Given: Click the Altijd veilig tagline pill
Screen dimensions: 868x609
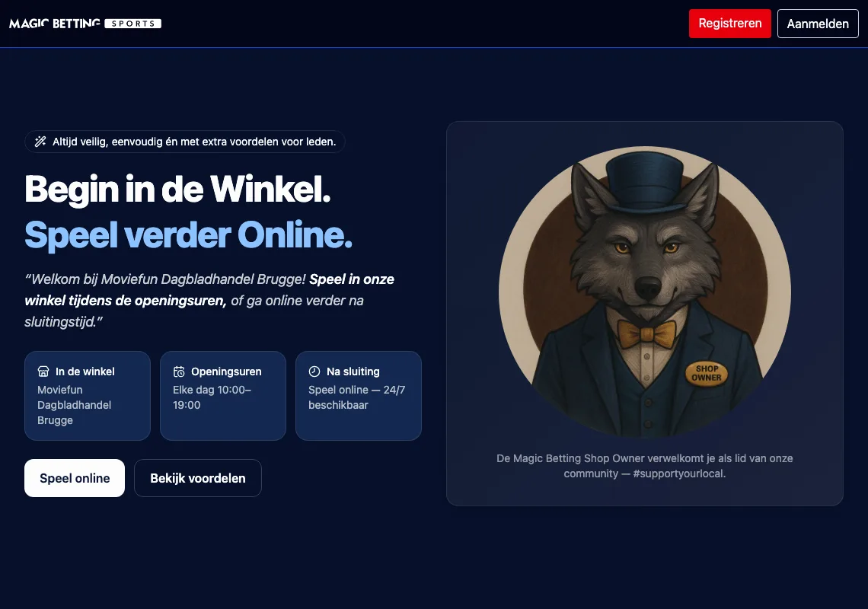Looking at the screenshot, I should coord(185,142).
